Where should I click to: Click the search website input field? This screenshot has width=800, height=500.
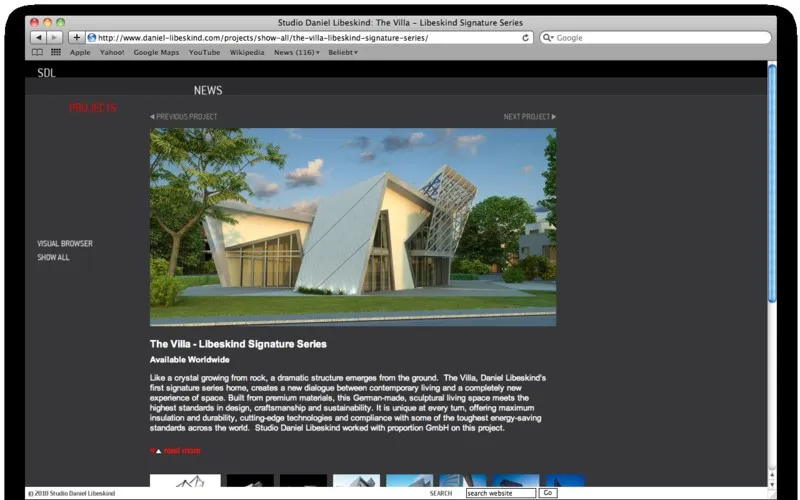click(x=501, y=493)
